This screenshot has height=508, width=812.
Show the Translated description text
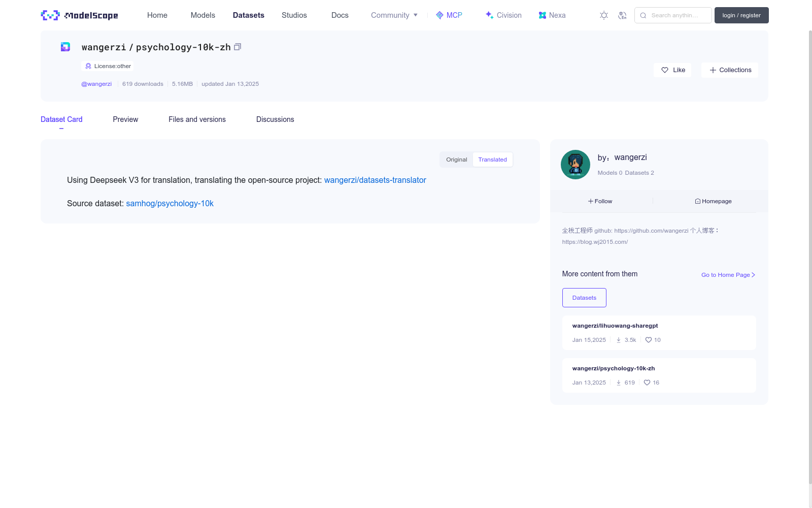(492, 160)
